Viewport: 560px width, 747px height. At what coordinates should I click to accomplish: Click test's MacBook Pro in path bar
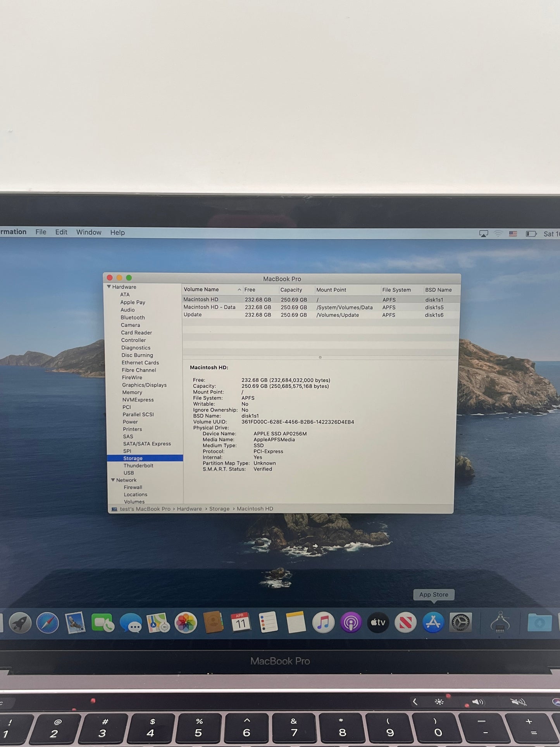[x=145, y=509]
